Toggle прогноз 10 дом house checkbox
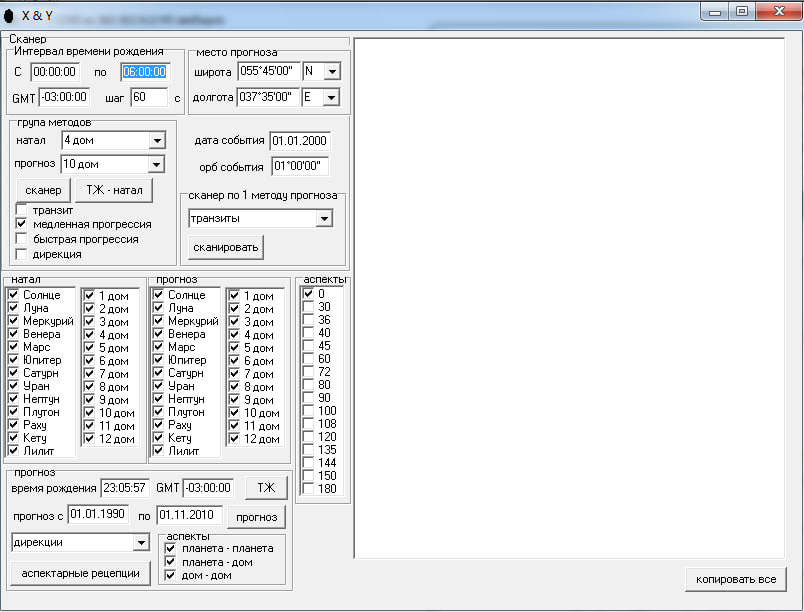This screenshot has width=804, height=612. pyautogui.click(x=234, y=413)
